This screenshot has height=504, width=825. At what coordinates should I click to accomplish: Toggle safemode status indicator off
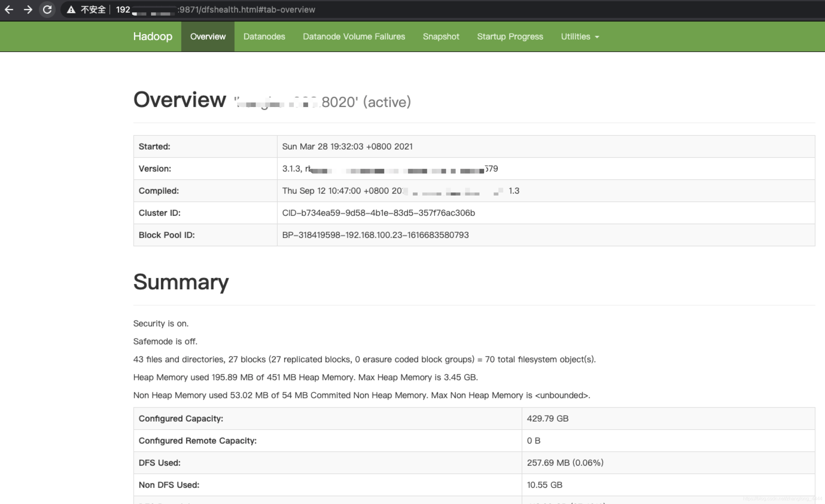(165, 340)
